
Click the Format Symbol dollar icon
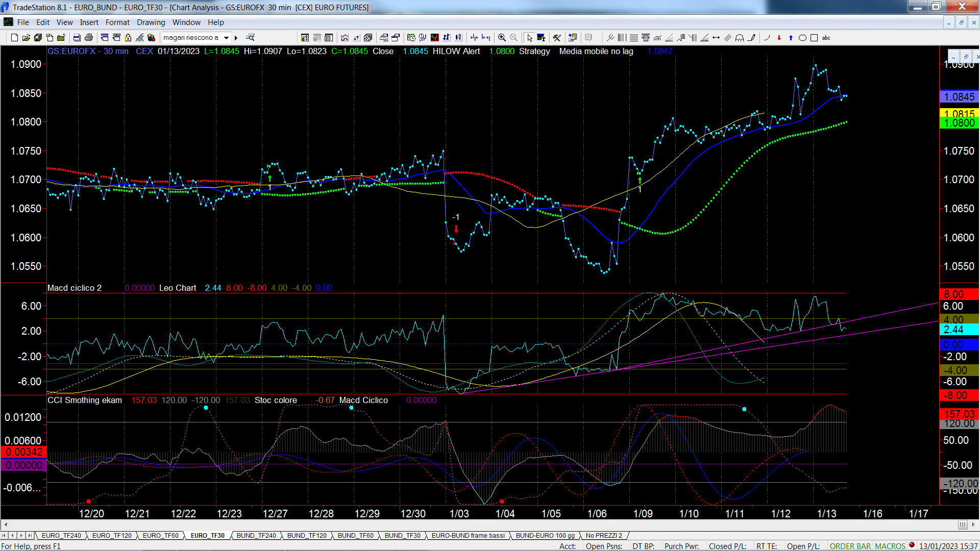[305, 38]
